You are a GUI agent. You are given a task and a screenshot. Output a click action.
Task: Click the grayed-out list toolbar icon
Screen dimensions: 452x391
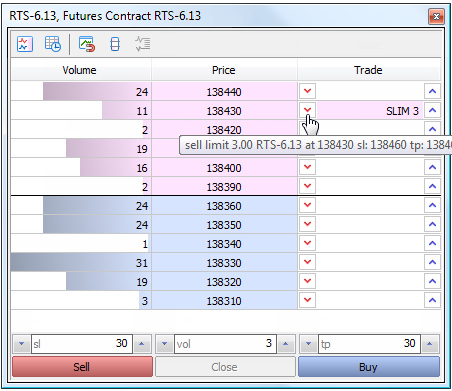tap(143, 44)
